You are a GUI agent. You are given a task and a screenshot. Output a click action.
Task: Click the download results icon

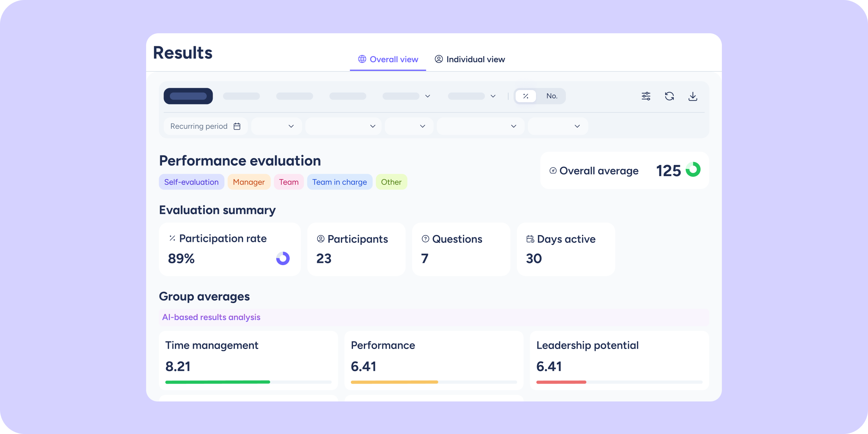(x=693, y=96)
